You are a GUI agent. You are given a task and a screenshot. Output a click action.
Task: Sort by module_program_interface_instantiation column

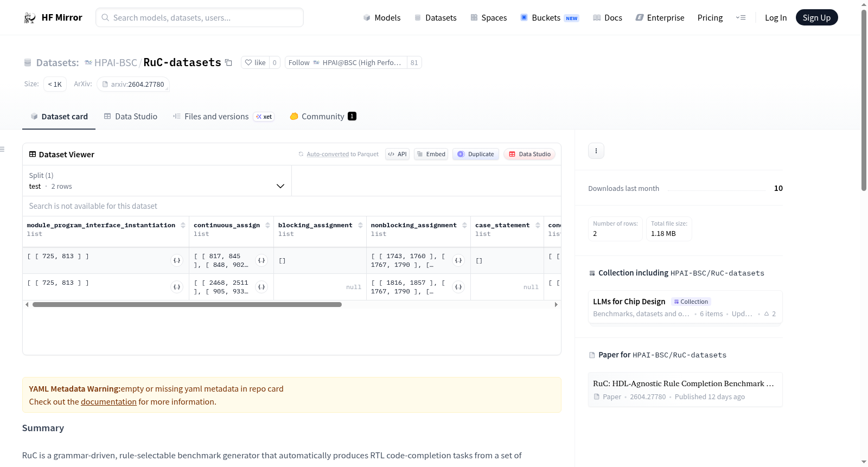click(183, 225)
